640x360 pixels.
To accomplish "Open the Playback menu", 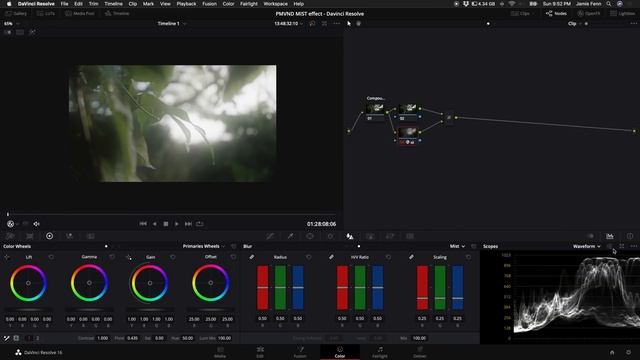I will click(x=186, y=4).
